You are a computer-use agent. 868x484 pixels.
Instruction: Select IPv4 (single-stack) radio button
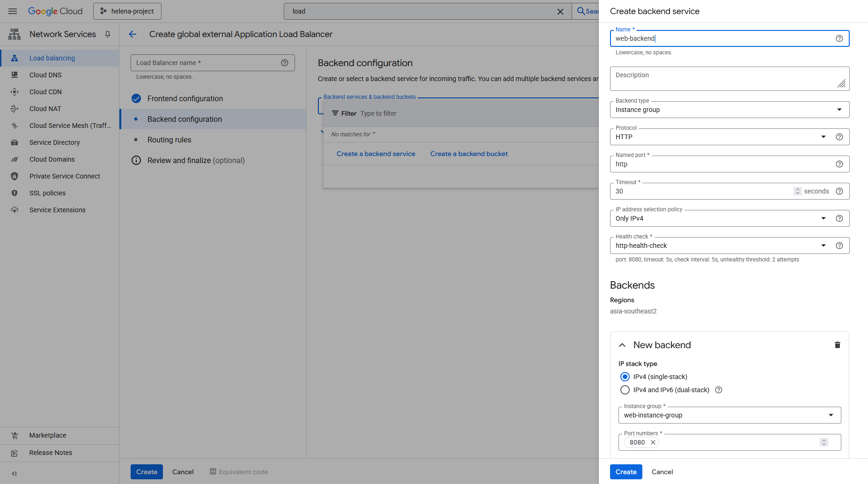(625, 377)
